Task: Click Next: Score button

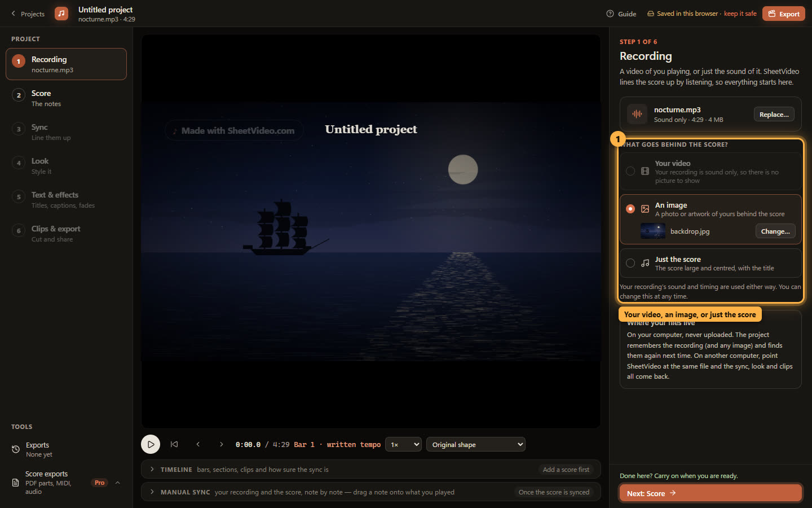Action: (x=710, y=493)
